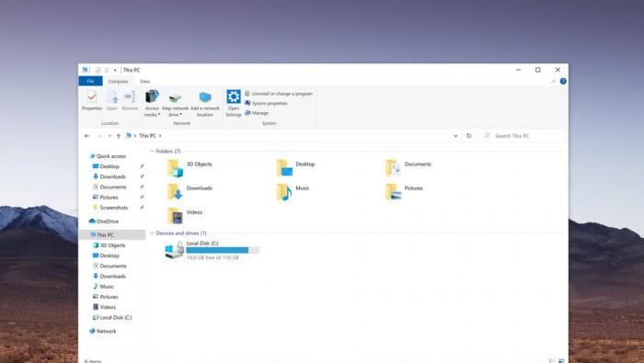Click the Access media ribbon icon
Screen dimensions: 644x363
[152, 96]
